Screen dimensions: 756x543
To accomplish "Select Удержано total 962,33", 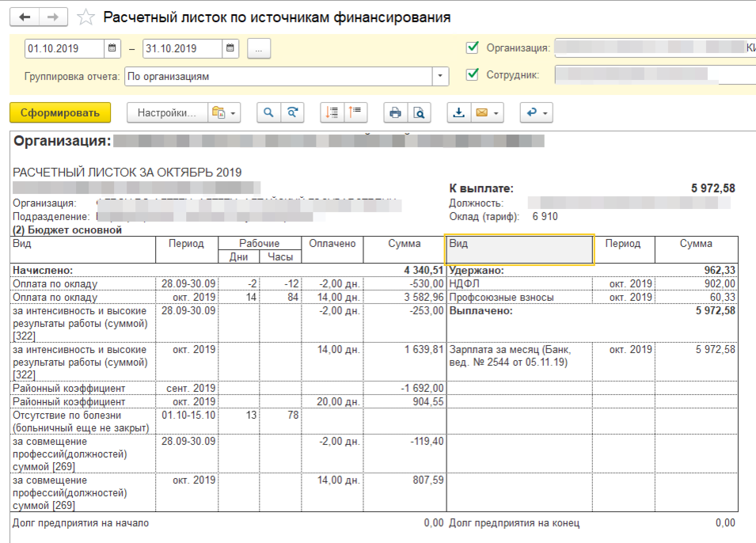I will 720,270.
